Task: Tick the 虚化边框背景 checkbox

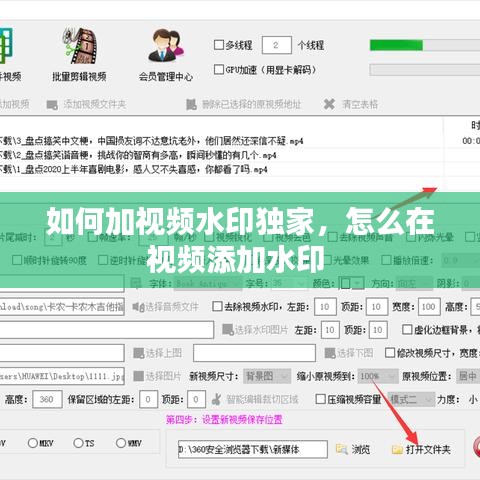Action: coord(407,330)
